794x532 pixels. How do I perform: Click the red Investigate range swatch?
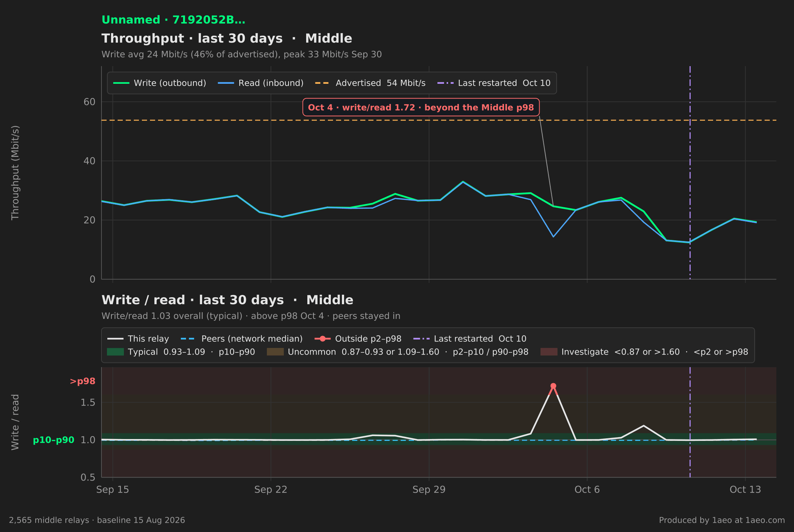pos(549,352)
